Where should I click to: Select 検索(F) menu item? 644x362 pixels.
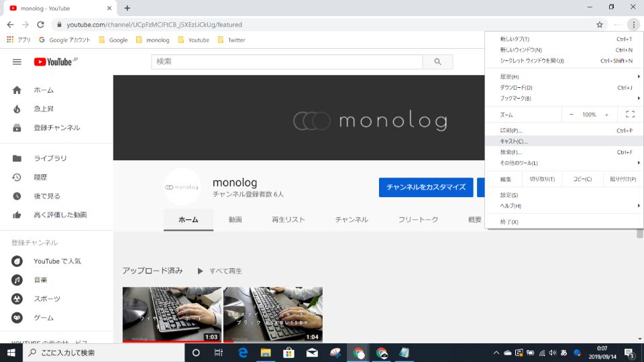[564, 152]
